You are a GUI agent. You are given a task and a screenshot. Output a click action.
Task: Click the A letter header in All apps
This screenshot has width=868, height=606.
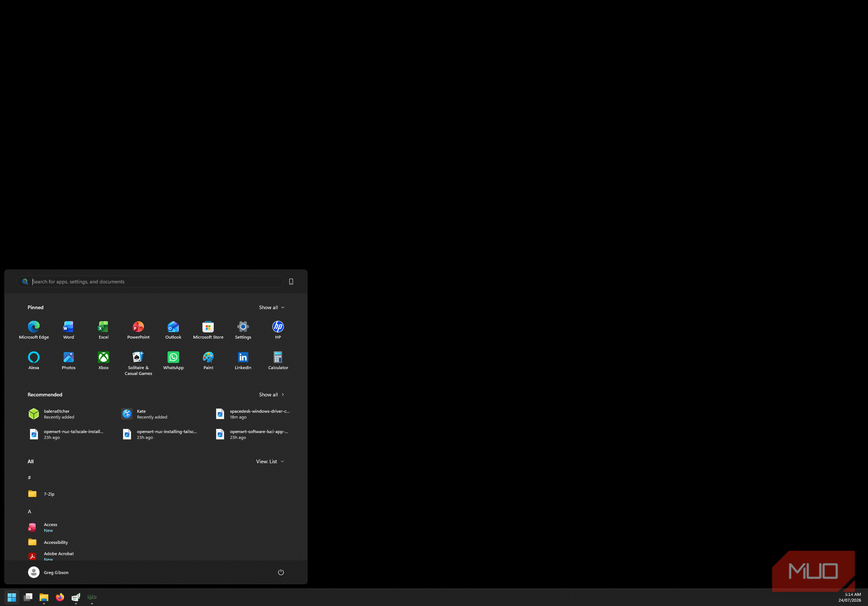29,511
